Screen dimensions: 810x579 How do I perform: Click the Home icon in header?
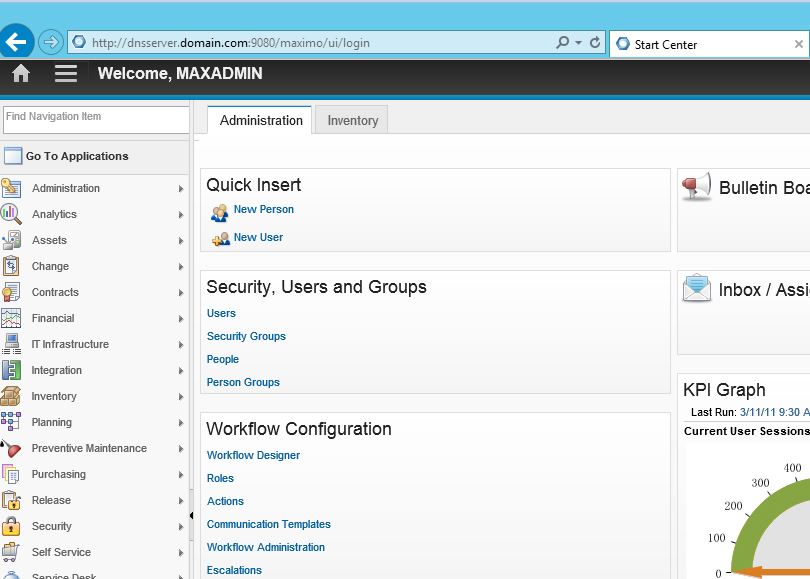21,73
